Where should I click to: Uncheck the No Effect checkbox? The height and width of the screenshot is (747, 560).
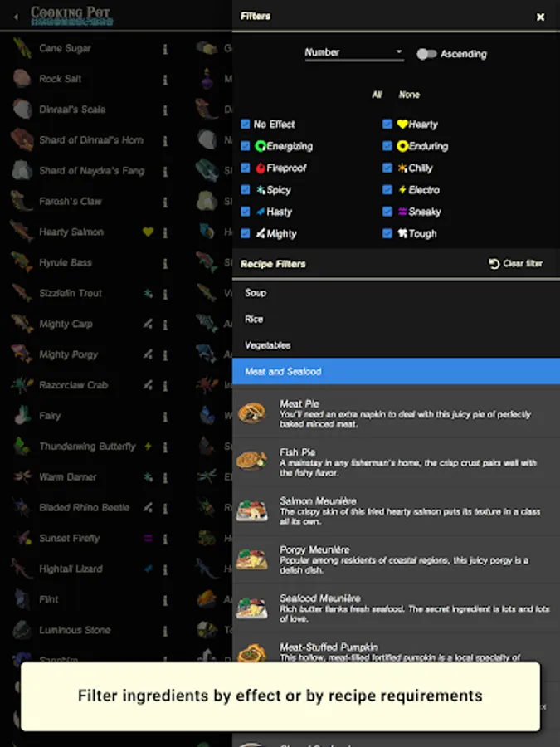tap(246, 124)
